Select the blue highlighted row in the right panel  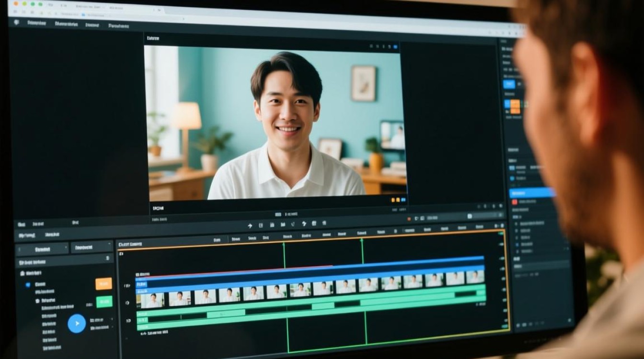click(532, 193)
